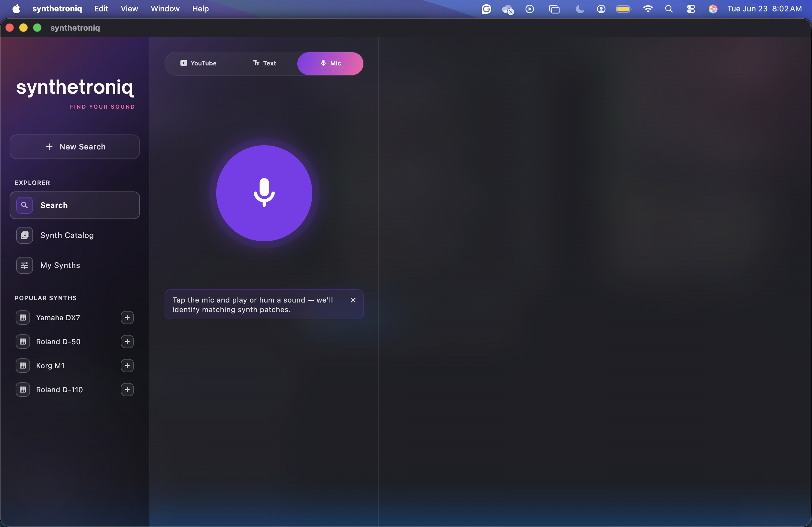Open the Synth Catalog page
The width and height of the screenshot is (812, 527).
[x=75, y=235]
